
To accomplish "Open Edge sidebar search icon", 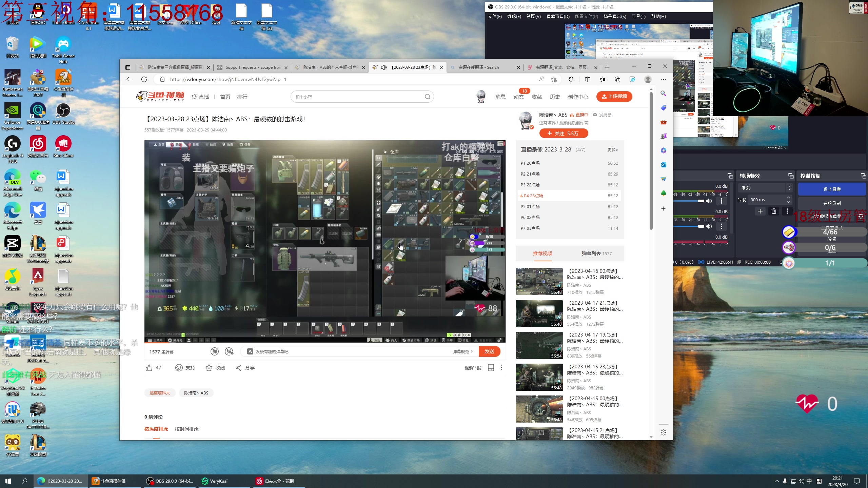I will tap(664, 93).
